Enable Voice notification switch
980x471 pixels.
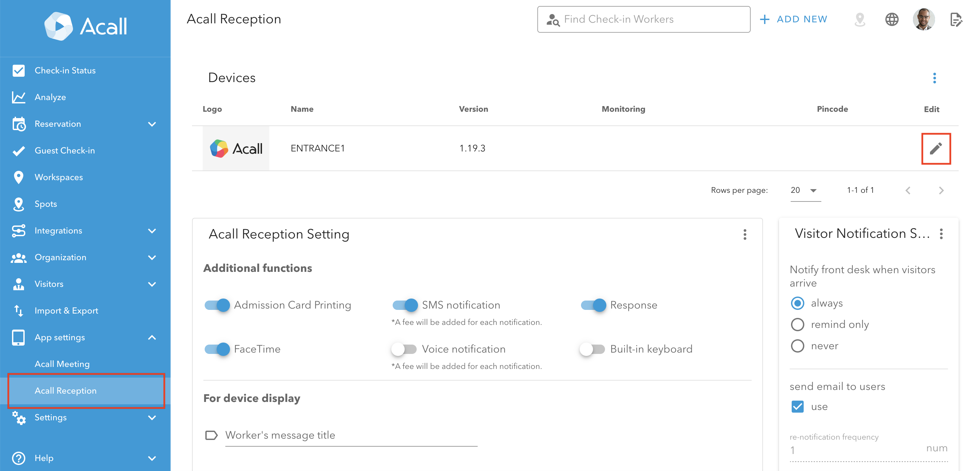404,349
